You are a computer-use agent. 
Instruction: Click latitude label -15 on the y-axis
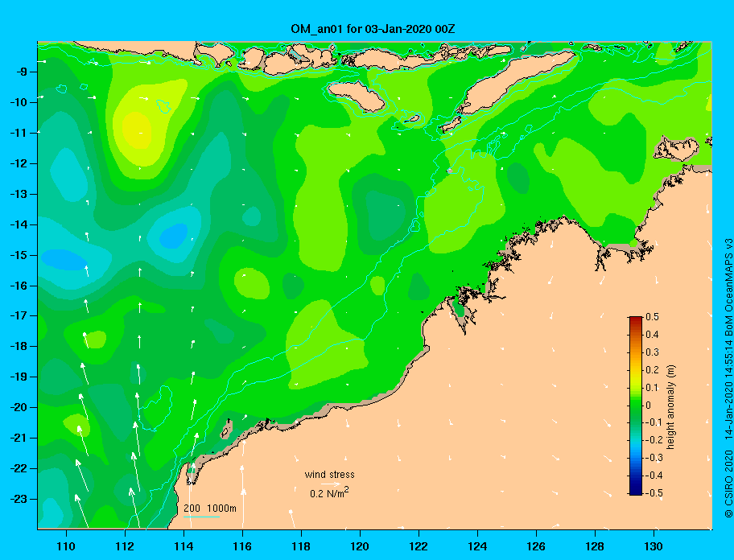click(19, 255)
